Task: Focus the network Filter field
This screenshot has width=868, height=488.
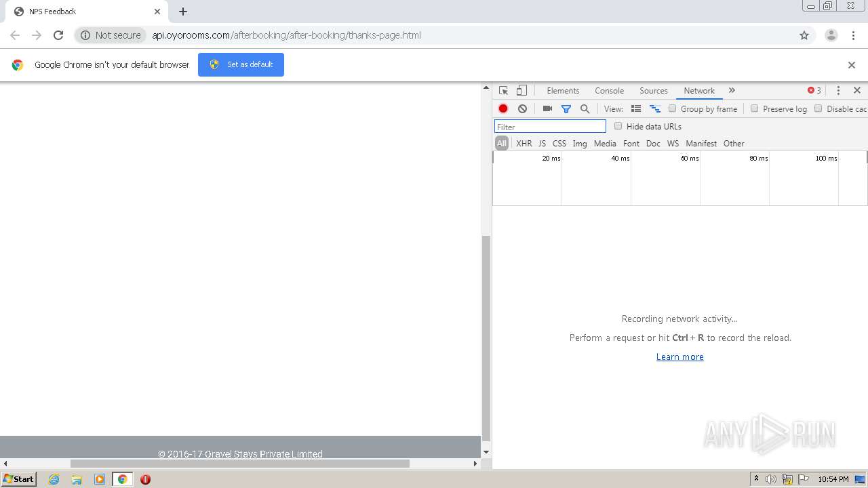Action: click(x=550, y=127)
